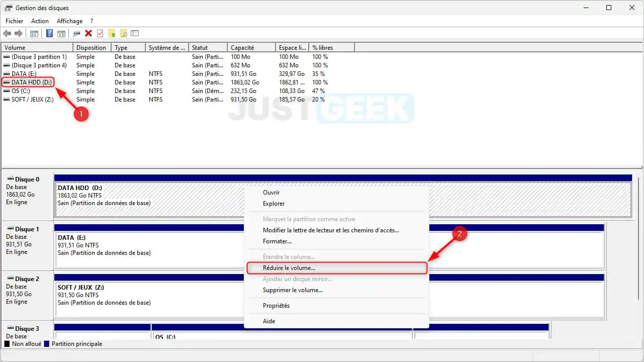644x362 pixels.
Task: Sort by the Disposition column header
Action: [x=93, y=48]
